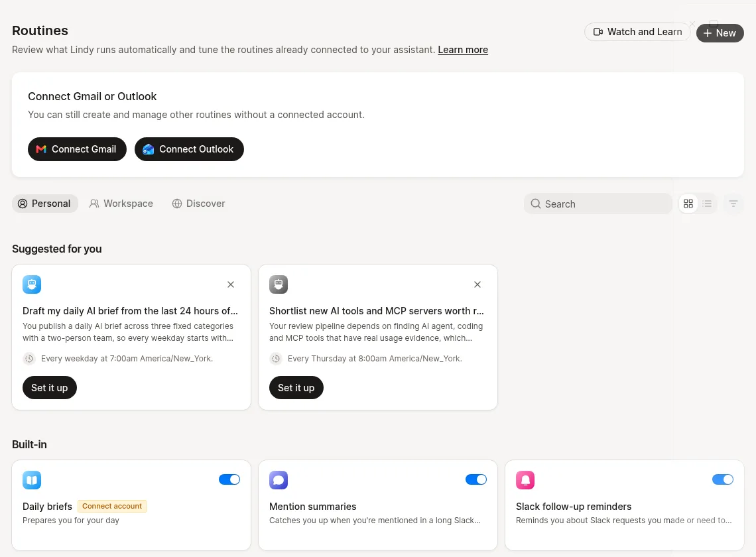Click 'Every weekday at 7:00am America/New_York' text
The image size is (756, 557).
[127, 358]
